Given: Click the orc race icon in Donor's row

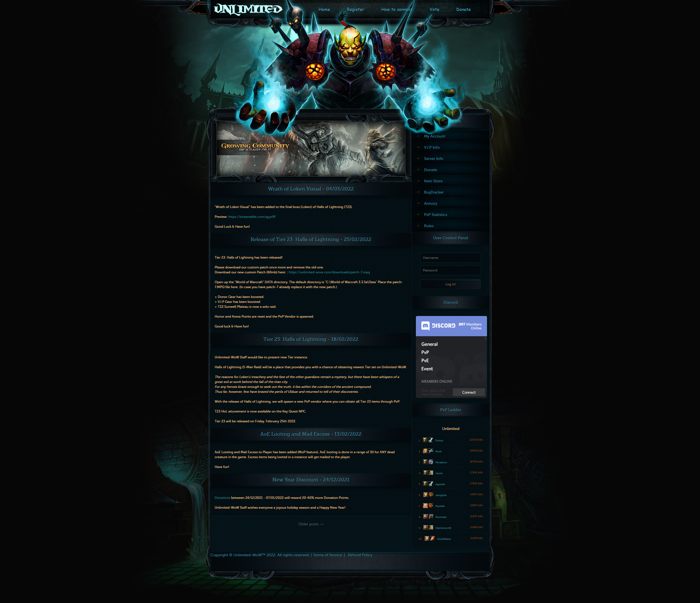Looking at the screenshot, I should pyautogui.click(x=425, y=440).
